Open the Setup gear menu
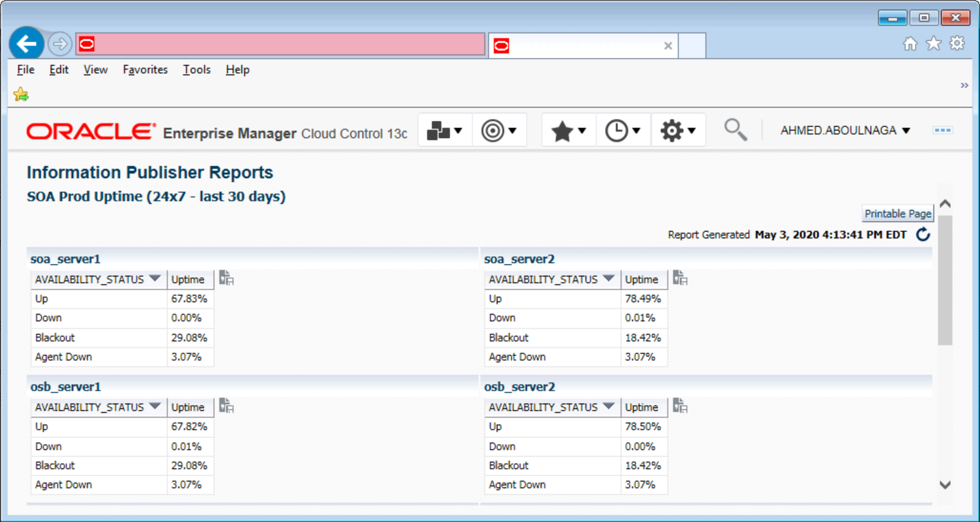The width and height of the screenshot is (980, 522). [677, 131]
